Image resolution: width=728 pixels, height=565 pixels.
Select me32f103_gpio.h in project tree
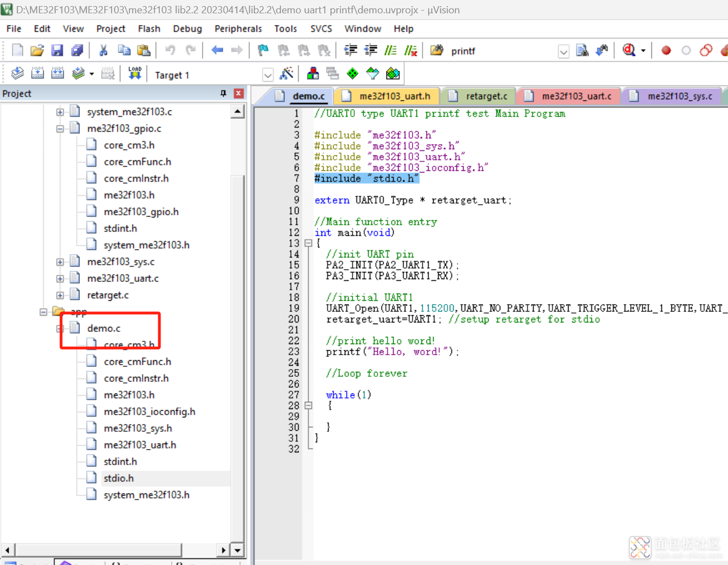tap(141, 211)
